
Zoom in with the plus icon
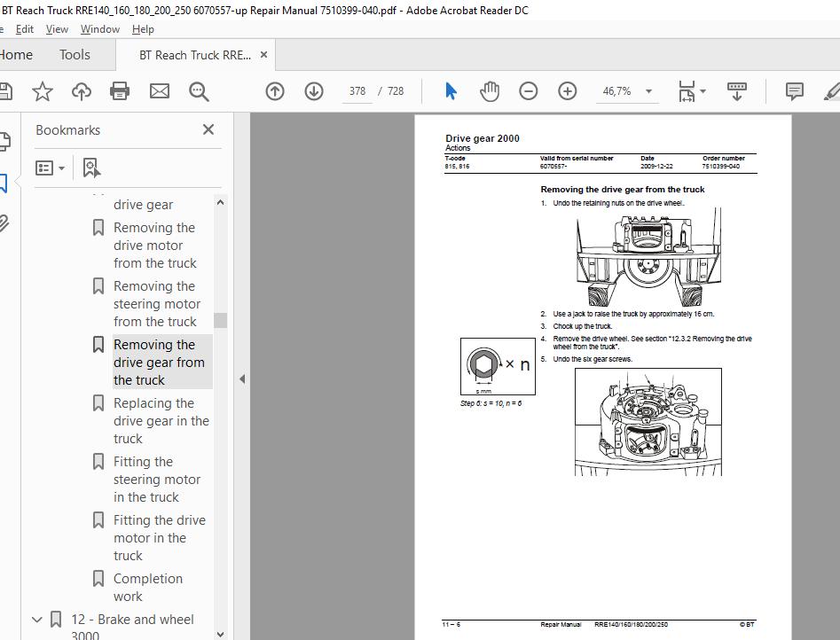pyautogui.click(x=568, y=91)
